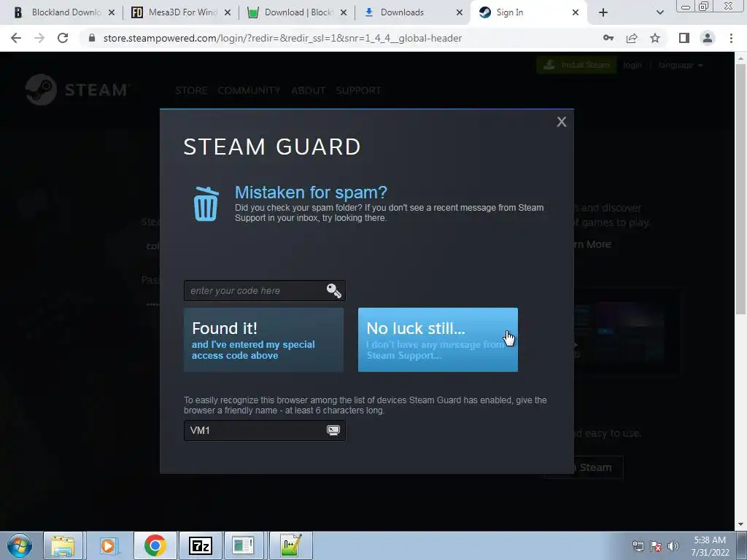The image size is (747, 560).
Task: Open a new browser tab
Action: (603, 12)
